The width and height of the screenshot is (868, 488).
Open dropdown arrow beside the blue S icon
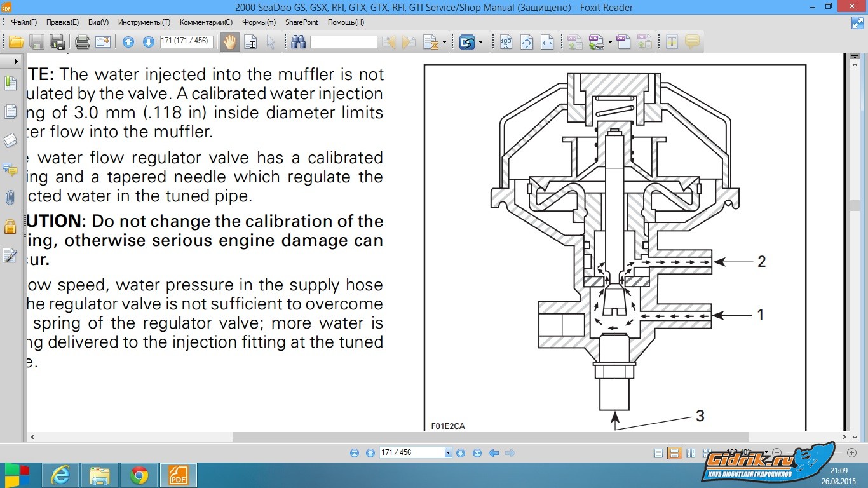[x=480, y=43]
